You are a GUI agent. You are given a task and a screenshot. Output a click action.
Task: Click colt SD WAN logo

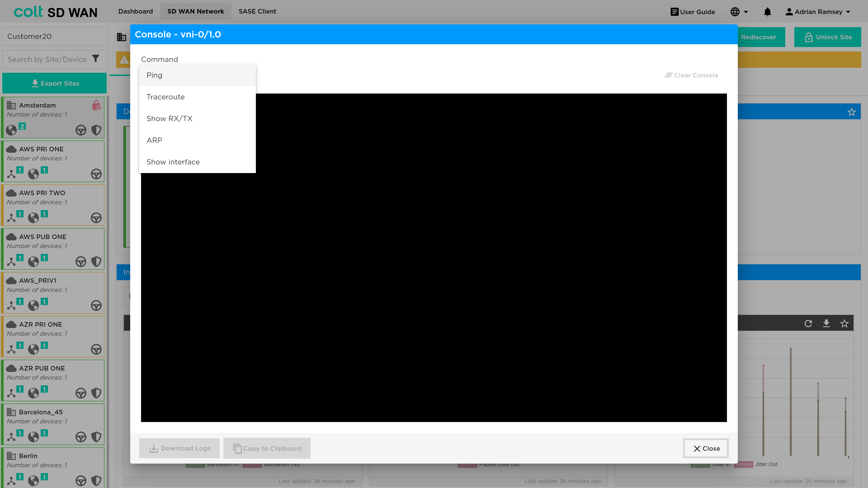pos(56,12)
